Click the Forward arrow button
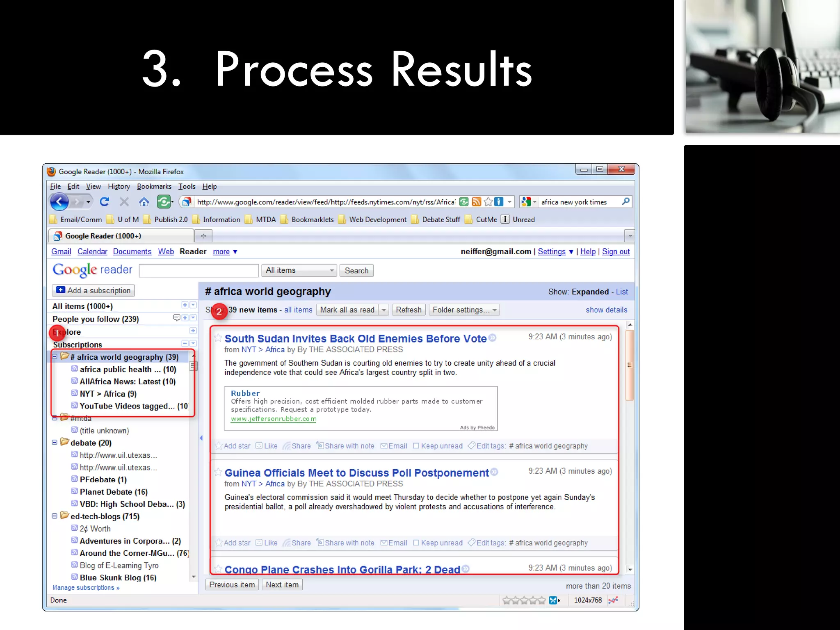The height and width of the screenshot is (630, 840). [77, 202]
